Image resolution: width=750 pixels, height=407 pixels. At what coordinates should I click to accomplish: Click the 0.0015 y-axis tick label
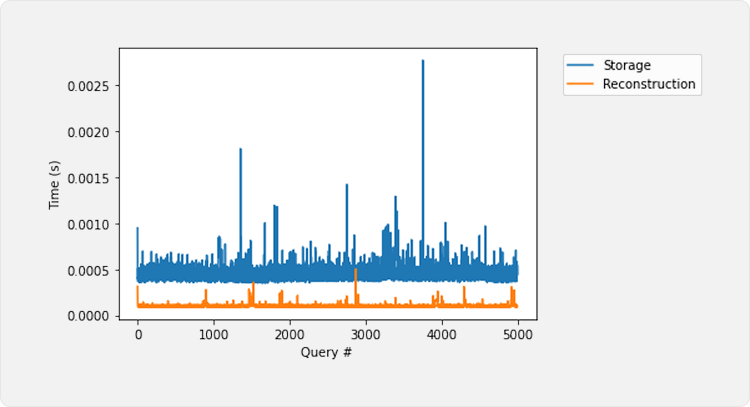point(87,178)
